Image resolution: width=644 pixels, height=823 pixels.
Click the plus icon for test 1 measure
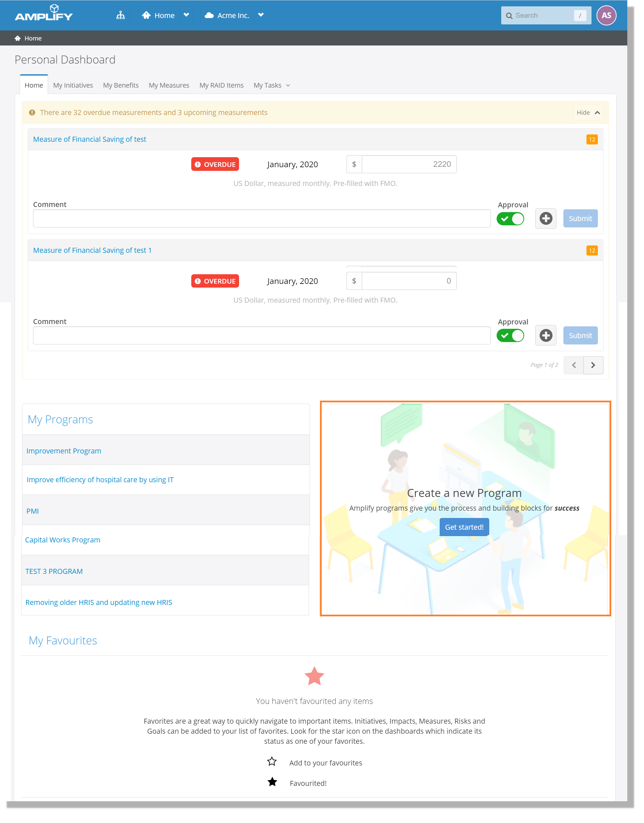tap(545, 335)
